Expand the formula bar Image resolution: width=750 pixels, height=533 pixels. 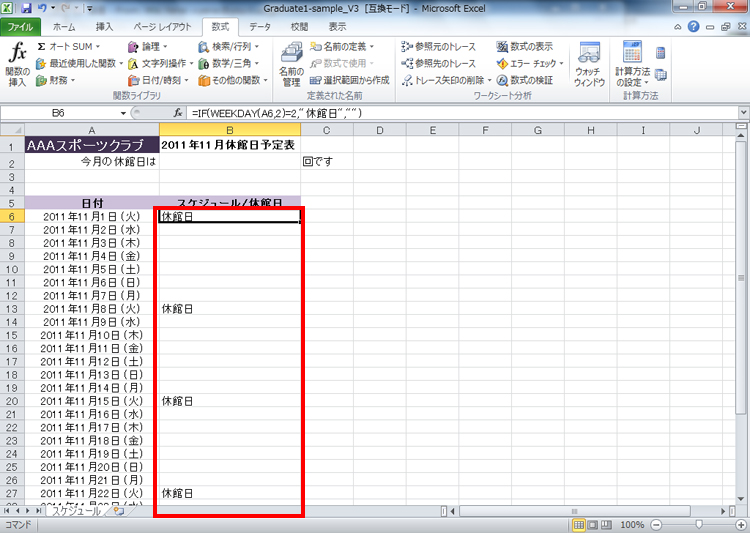coord(743,113)
